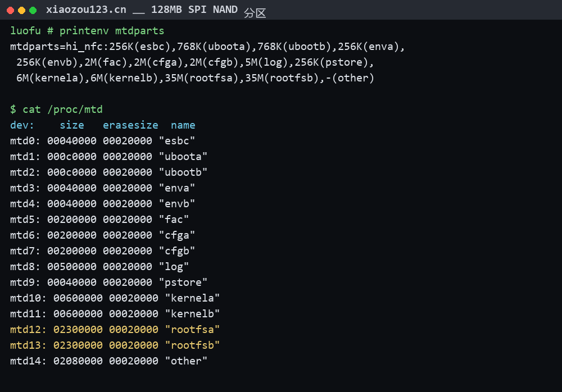562x392 pixels.
Task: Click the mtd14 "other" partition row
Action: pyautogui.click(x=108, y=361)
